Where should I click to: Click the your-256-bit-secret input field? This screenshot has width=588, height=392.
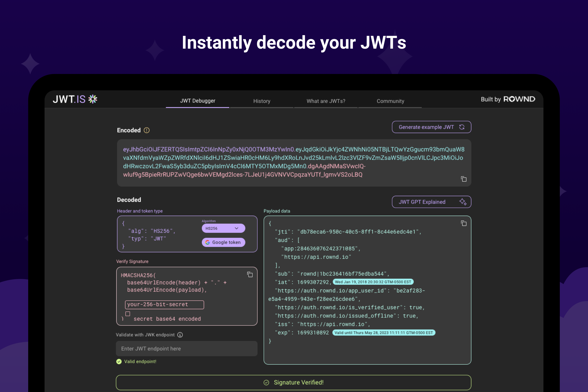pyautogui.click(x=164, y=305)
